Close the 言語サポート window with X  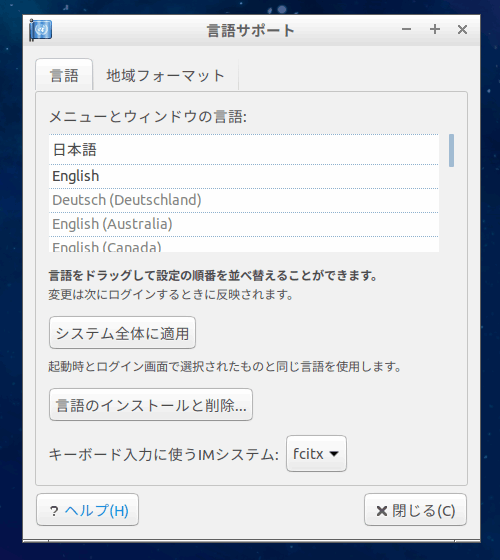pyautogui.click(x=462, y=30)
